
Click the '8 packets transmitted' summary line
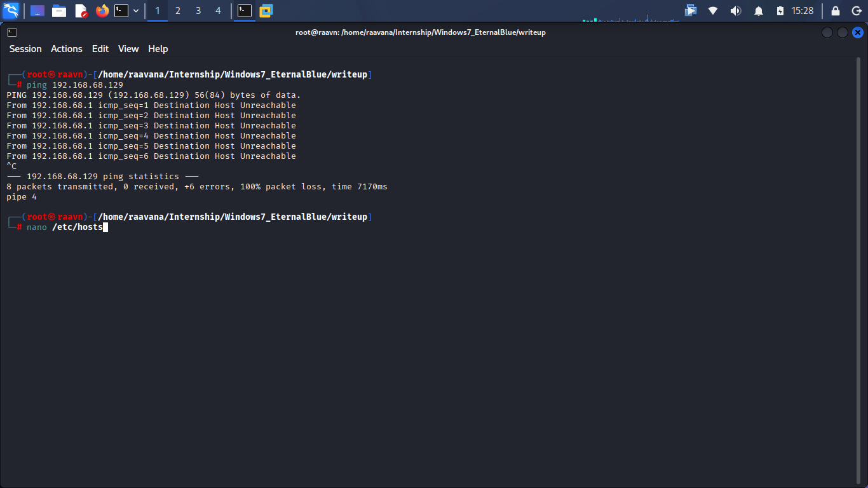(197, 186)
